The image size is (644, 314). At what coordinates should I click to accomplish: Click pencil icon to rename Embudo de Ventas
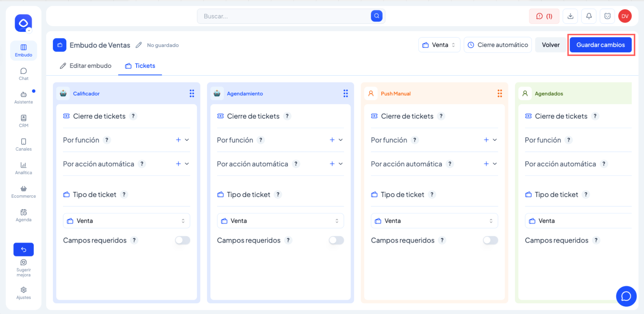[x=139, y=45]
